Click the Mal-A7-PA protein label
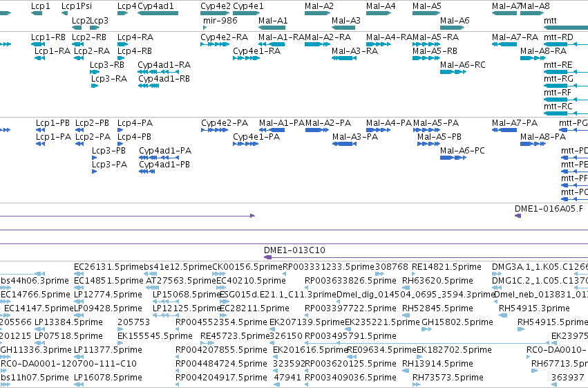The width and height of the screenshot is (588, 388). pyautogui.click(x=515, y=122)
